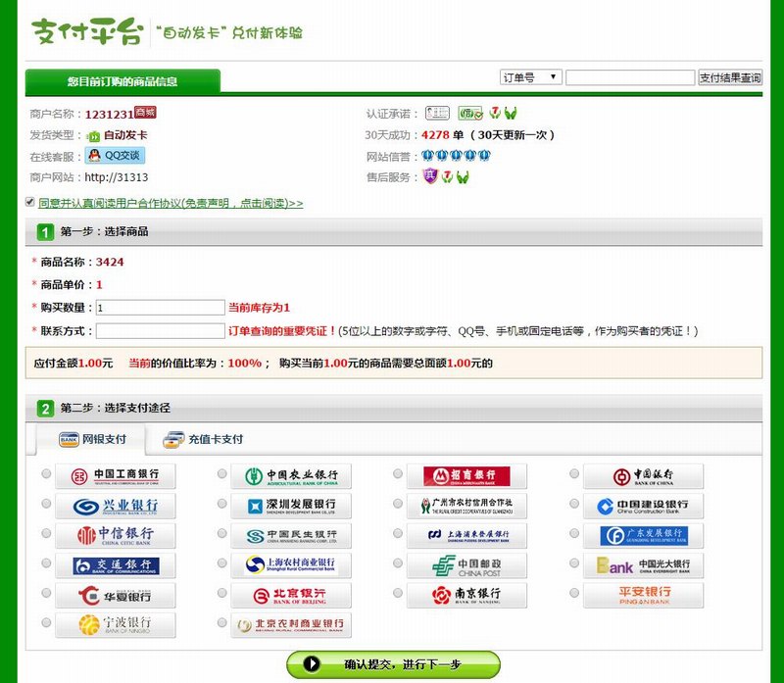Choose the 招商银行 bank logo

466,476
